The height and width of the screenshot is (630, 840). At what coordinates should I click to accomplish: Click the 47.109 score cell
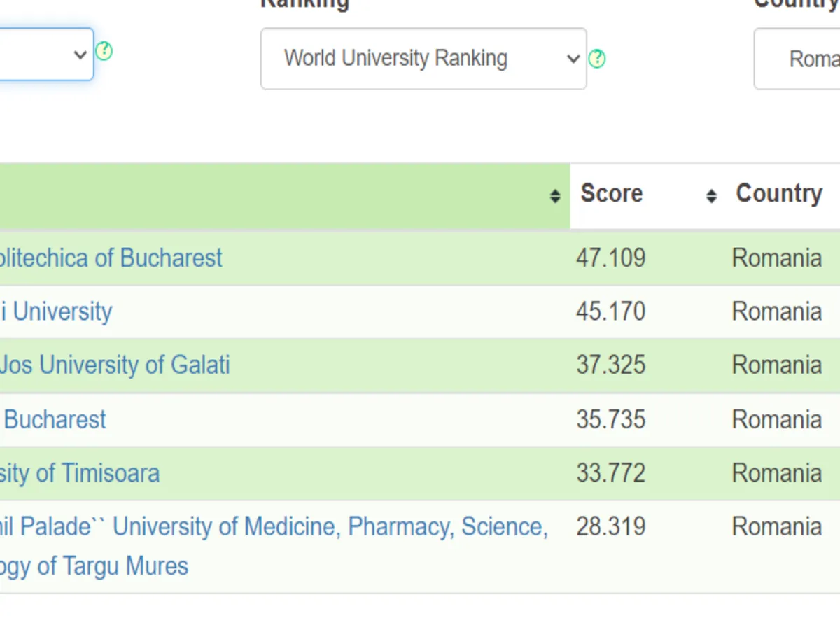pyautogui.click(x=610, y=258)
